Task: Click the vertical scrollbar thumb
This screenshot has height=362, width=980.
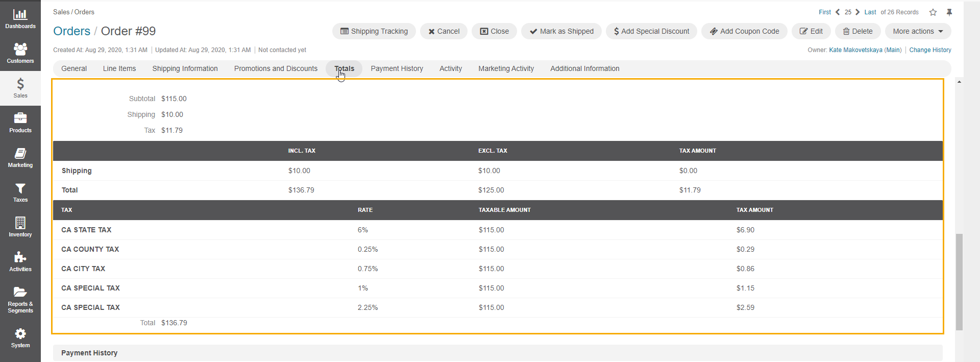Action: 959,281
